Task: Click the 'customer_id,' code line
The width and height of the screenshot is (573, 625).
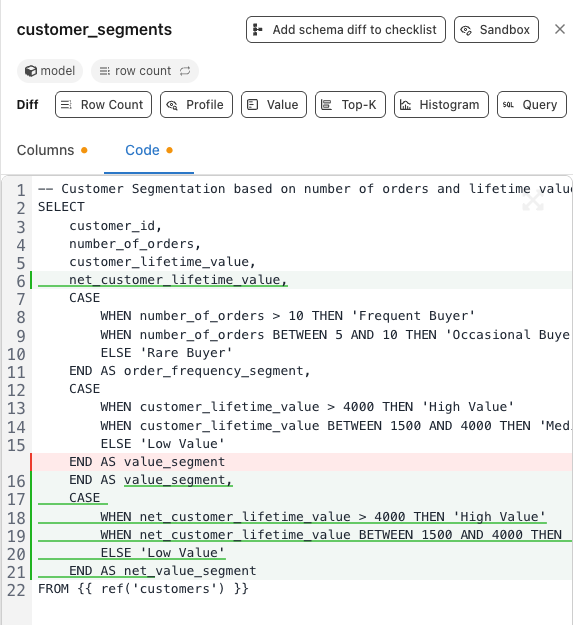Action: click(x=116, y=226)
